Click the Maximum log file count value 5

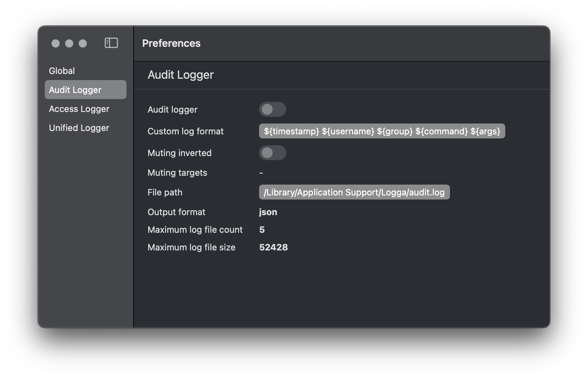tap(262, 230)
